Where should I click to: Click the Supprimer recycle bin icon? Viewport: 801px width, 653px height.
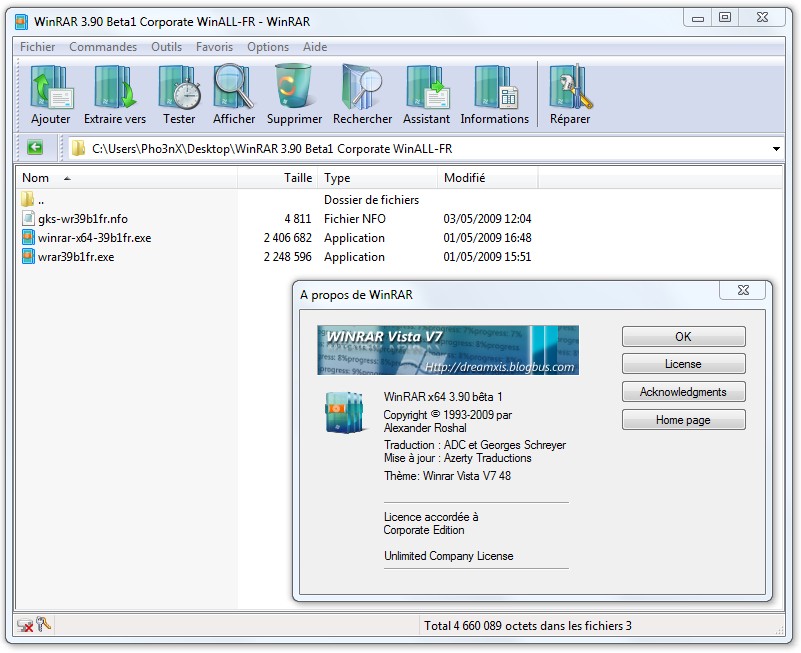click(294, 89)
